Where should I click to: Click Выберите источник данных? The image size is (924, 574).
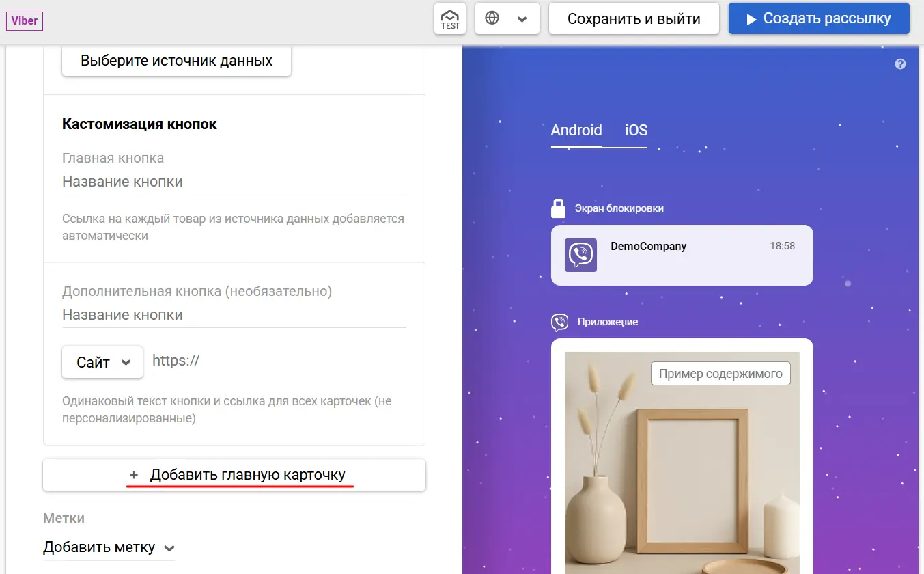[176, 61]
